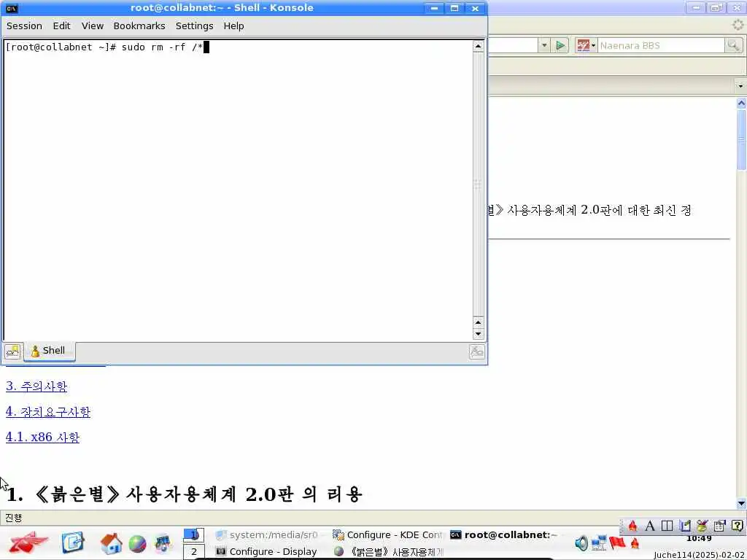This screenshot has height=560, width=747.
Task: Click the volume speaker tray icon
Action: click(581, 542)
